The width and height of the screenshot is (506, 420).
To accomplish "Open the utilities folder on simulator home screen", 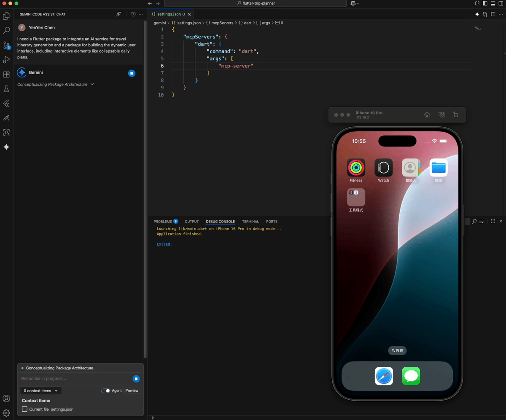I will tap(356, 197).
